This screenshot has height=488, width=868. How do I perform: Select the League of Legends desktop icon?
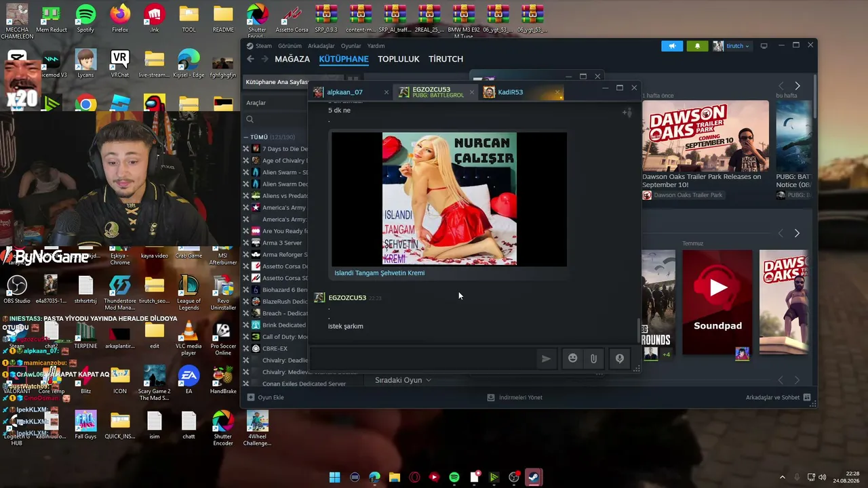(189, 293)
